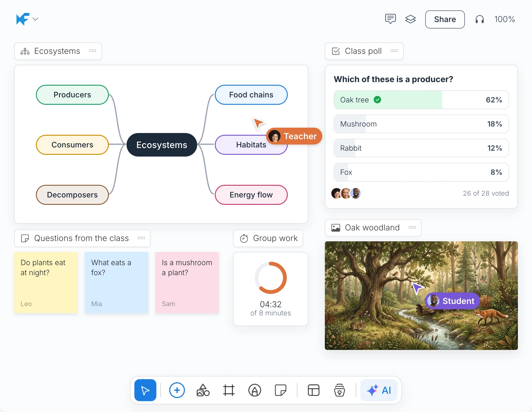Choose the Fox poll answer
Image resolution: width=532 pixels, height=412 pixels.
pos(421,172)
